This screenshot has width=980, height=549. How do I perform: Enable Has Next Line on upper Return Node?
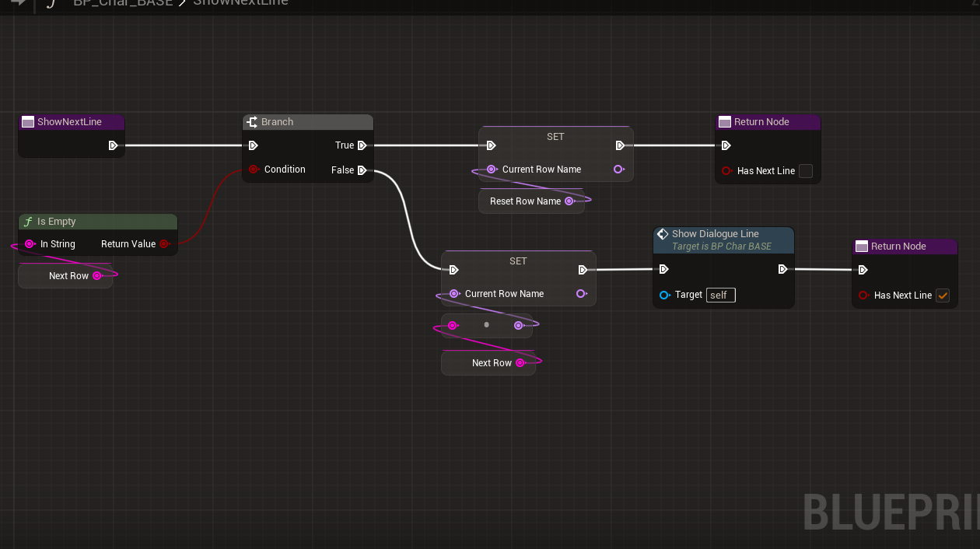pyautogui.click(x=806, y=171)
